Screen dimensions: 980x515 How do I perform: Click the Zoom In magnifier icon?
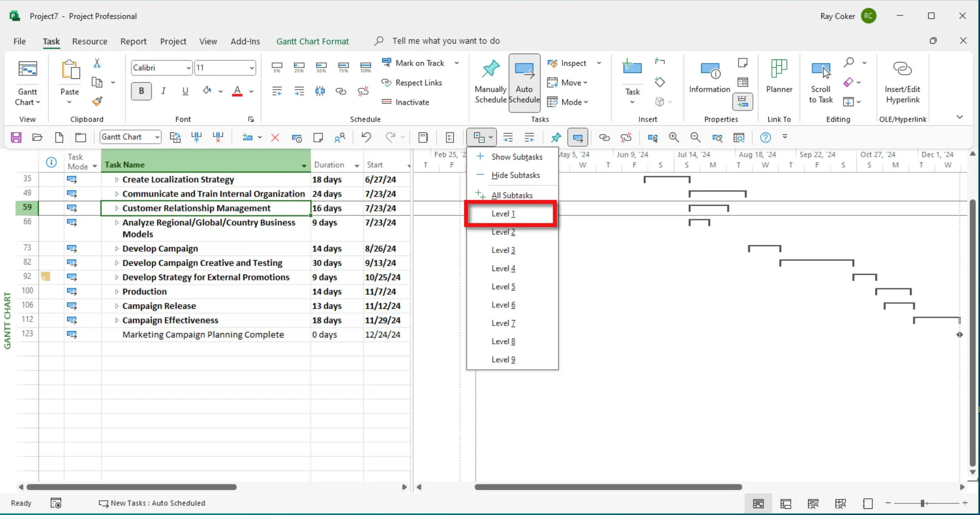[x=674, y=137]
